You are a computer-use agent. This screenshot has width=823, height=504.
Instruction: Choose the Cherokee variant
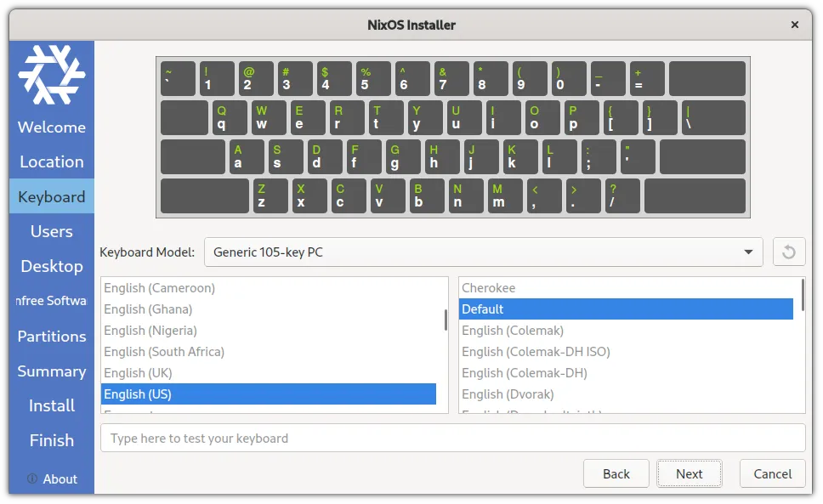(x=489, y=288)
